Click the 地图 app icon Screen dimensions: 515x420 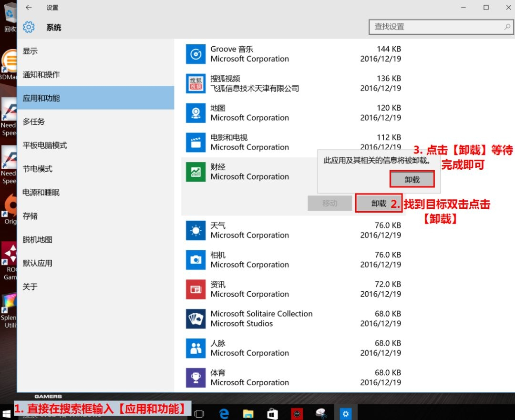[x=196, y=113]
